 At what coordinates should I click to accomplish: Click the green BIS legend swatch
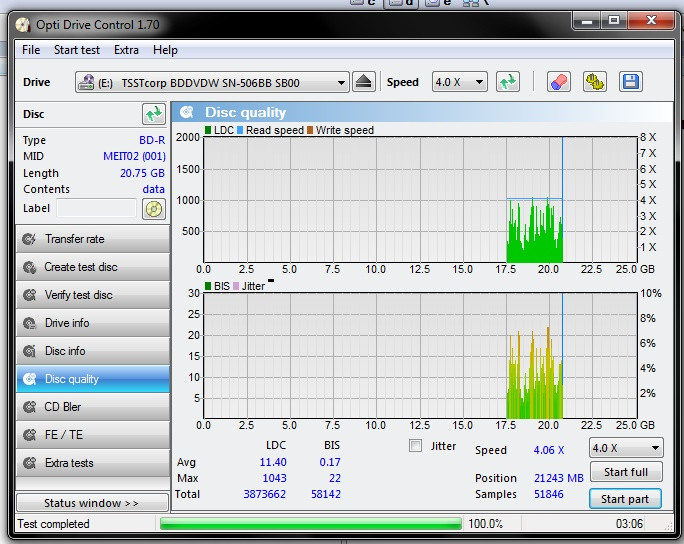click(208, 286)
